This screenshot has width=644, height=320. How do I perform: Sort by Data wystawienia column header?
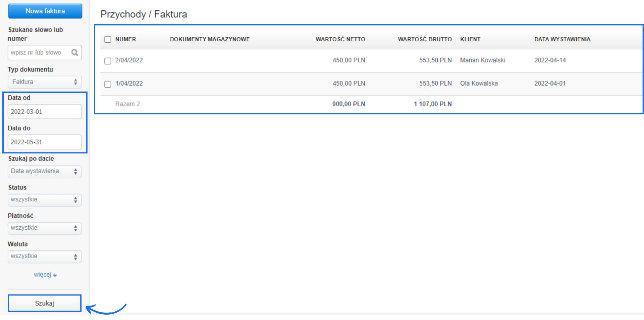click(x=562, y=39)
